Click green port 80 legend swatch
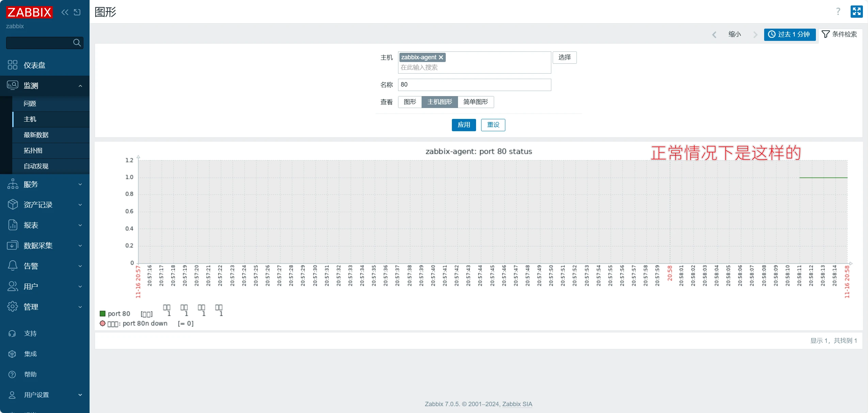This screenshot has height=413, width=868. (x=102, y=313)
